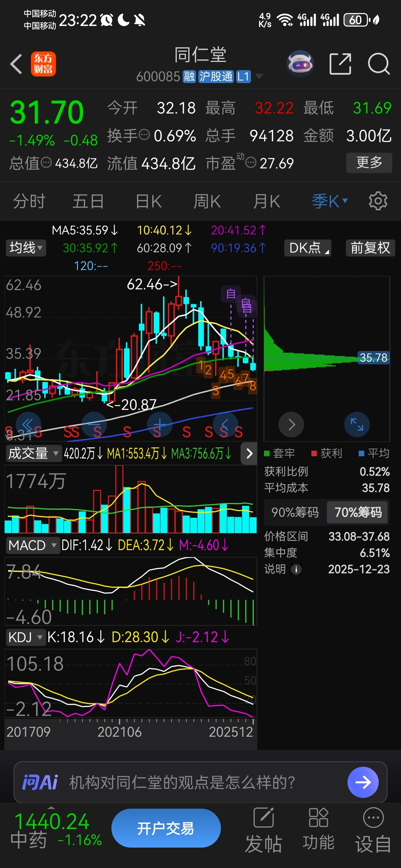Tap the stock code 600085
This screenshot has width=401, height=868.
tap(158, 77)
